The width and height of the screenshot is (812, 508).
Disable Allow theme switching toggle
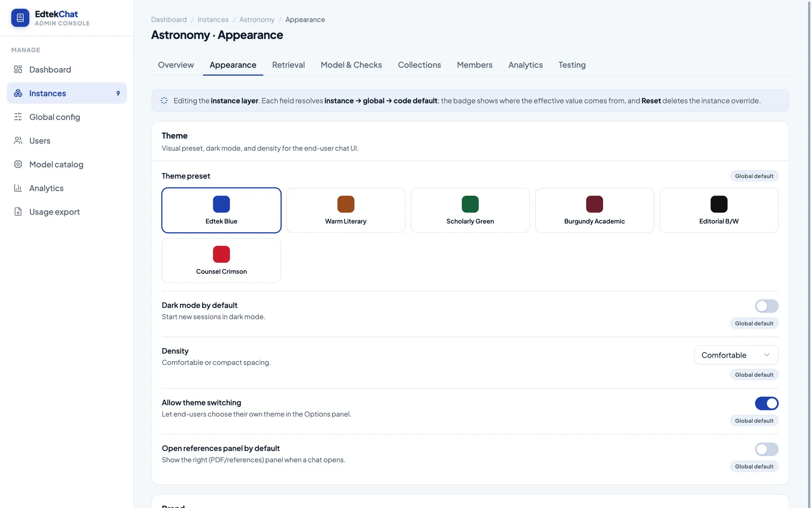tap(767, 403)
